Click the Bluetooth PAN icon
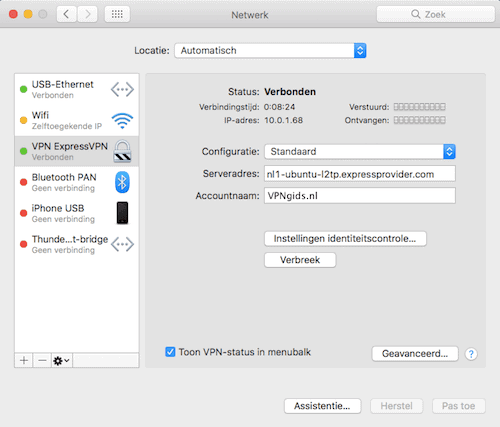This screenshot has width=500, height=427. [x=122, y=182]
